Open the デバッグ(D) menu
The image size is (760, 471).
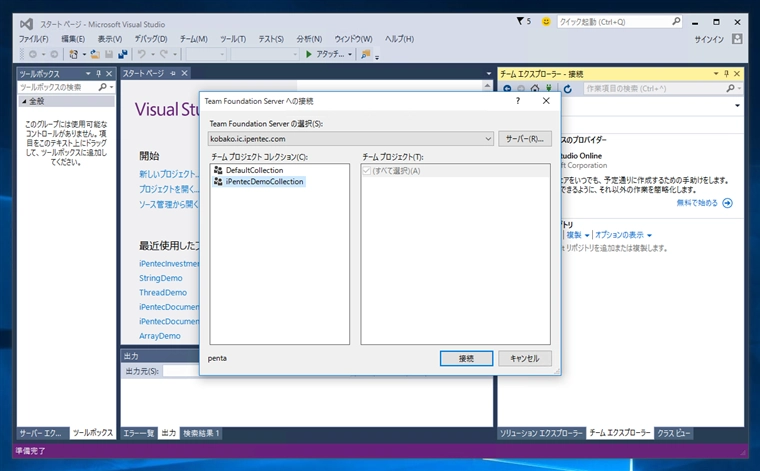pyautogui.click(x=151, y=39)
